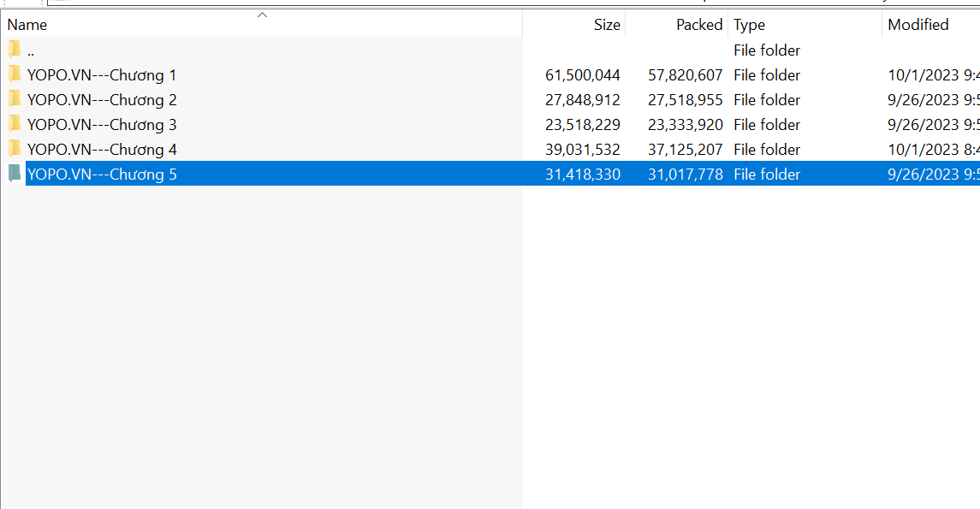Sort list by Name column header

click(27, 25)
